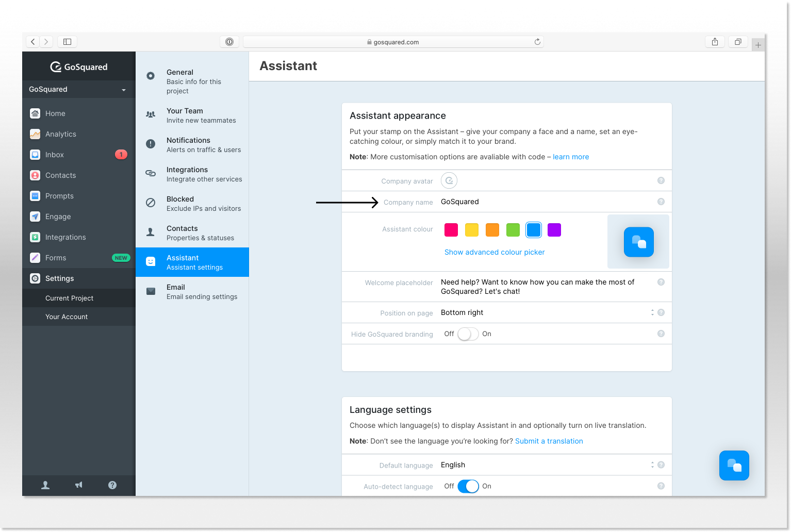Open the floating chat Assistant widget

coord(734,465)
